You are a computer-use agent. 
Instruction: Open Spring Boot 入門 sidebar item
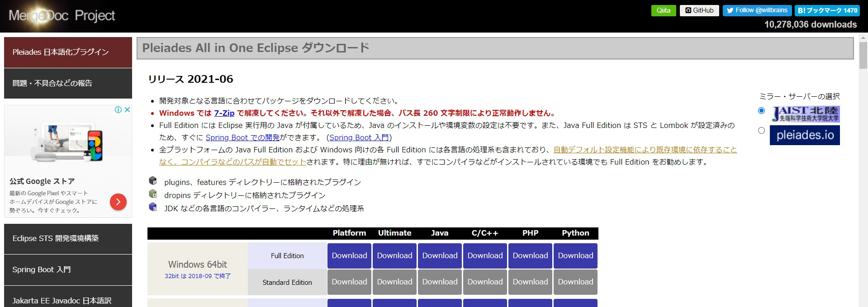pyautogui.click(x=68, y=270)
